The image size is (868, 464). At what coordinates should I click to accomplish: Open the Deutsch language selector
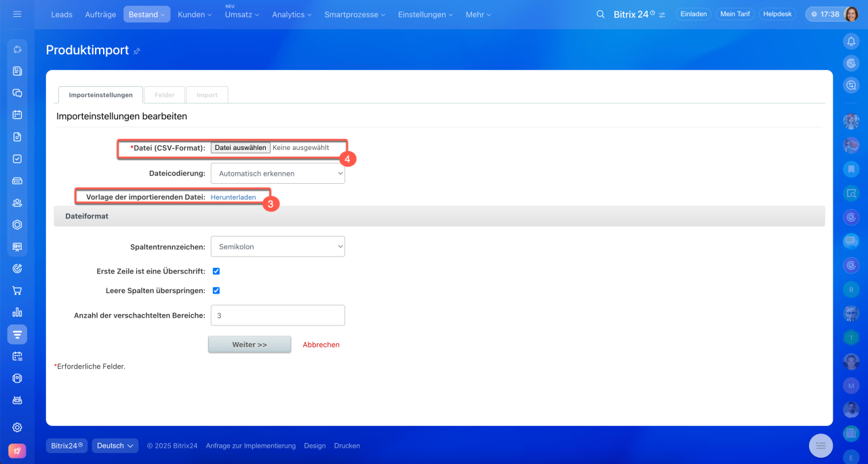click(x=115, y=446)
